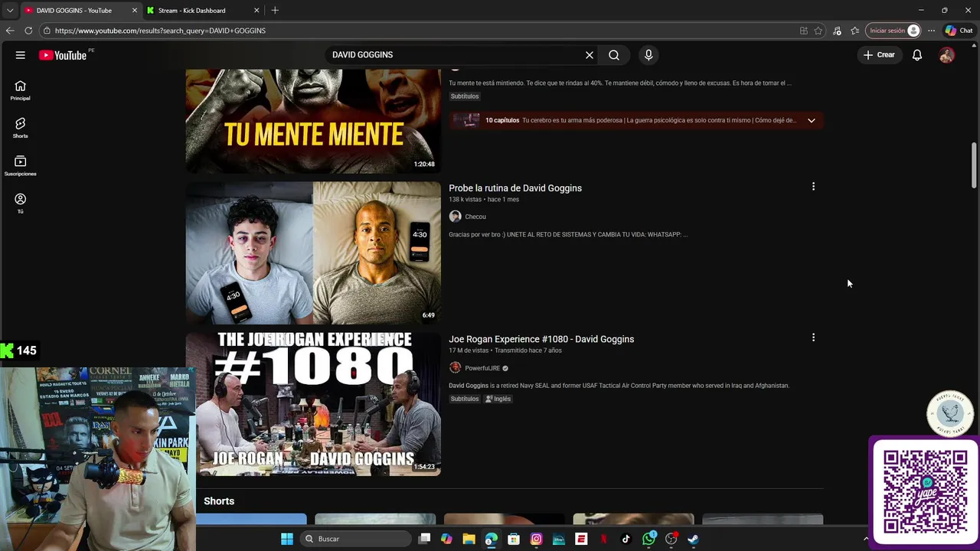Expand the 10 capítulos chapter list

point(811,120)
